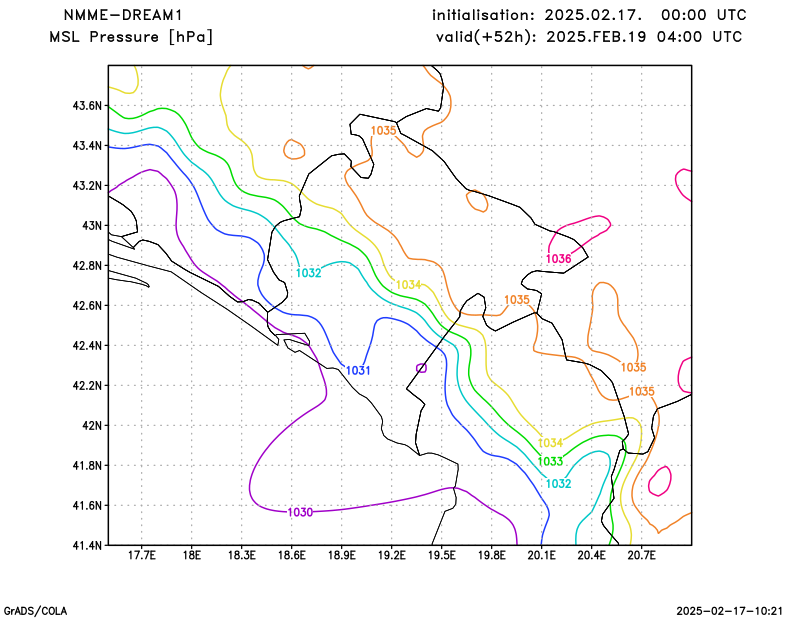Click the orange 1035 label near 42.6N gridline

(517, 300)
